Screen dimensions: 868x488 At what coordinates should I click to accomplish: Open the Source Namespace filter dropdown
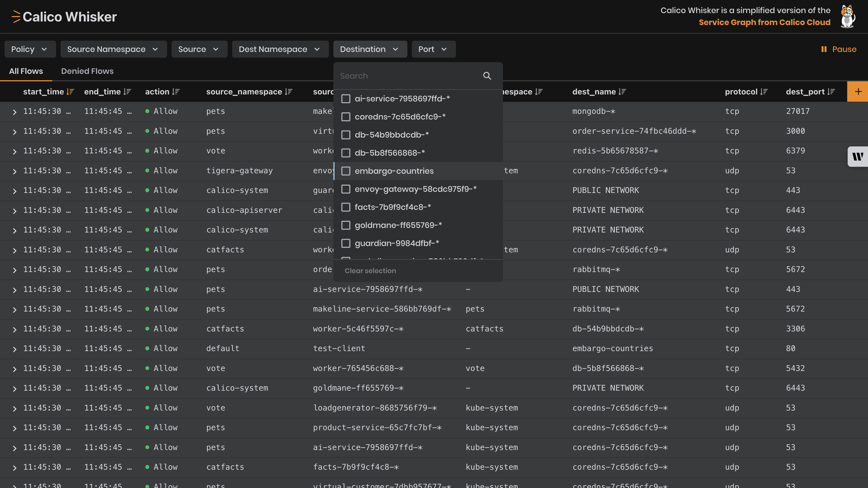113,49
